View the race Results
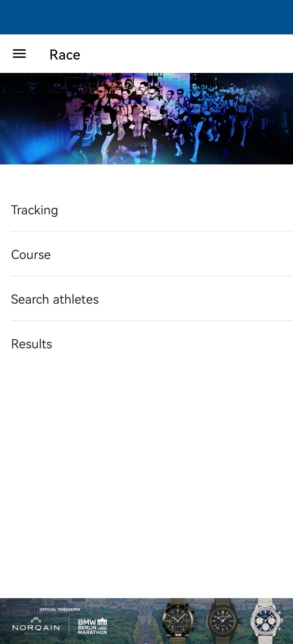This screenshot has width=293, height=644. coord(31,344)
